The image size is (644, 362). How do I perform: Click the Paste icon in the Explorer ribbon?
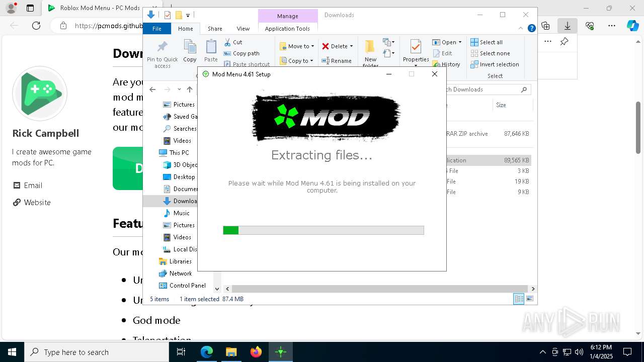click(211, 51)
